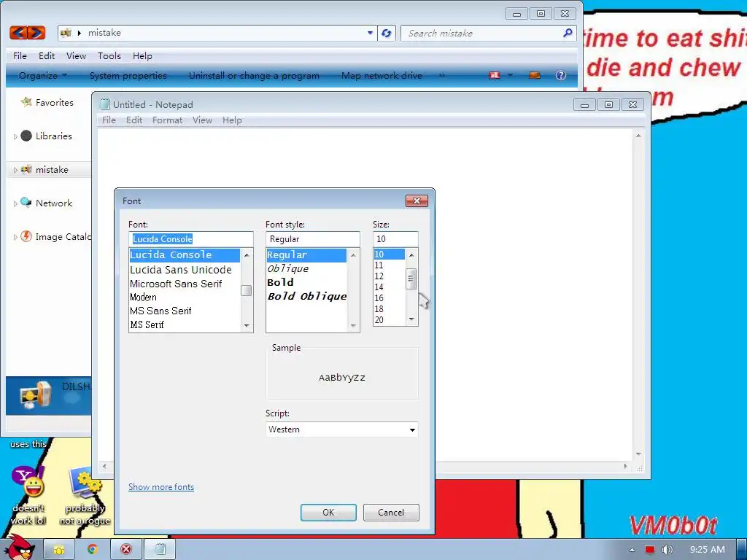Refresh the mistake explorer address bar
The width and height of the screenshot is (747, 560).
pos(387,33)
